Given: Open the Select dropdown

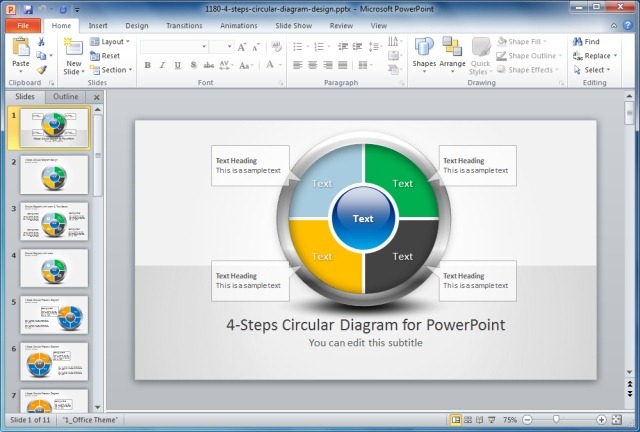Looking at the screenshot, I should click(592, 70).
